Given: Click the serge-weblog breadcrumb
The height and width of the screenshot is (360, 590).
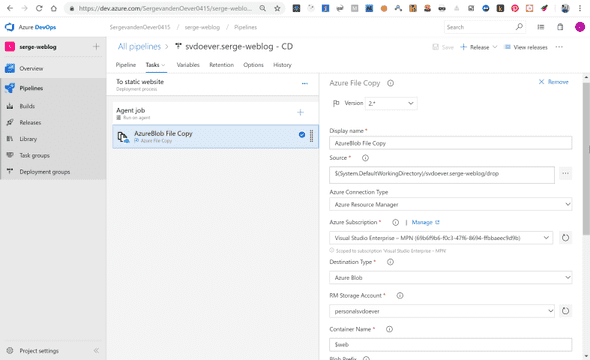Looking at the screenshot, I should [202, 27].
